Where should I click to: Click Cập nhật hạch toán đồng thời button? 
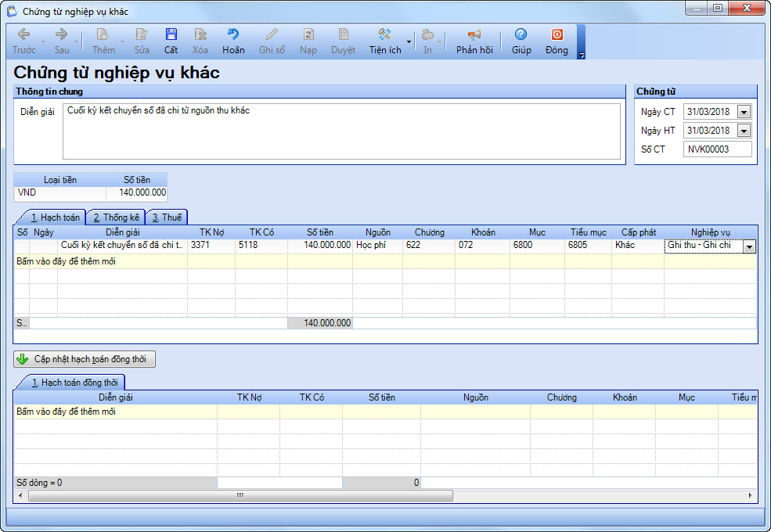85,359
